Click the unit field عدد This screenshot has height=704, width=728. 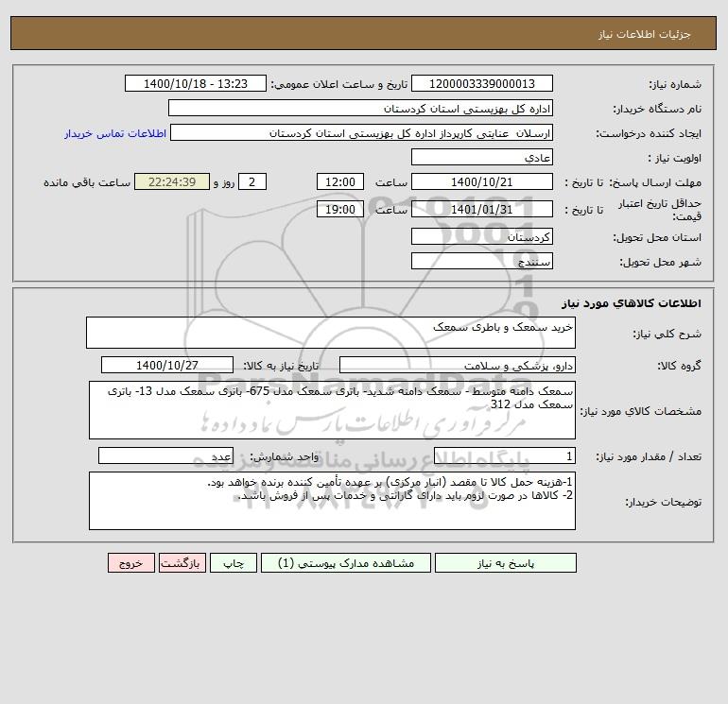tap(165, 455)
